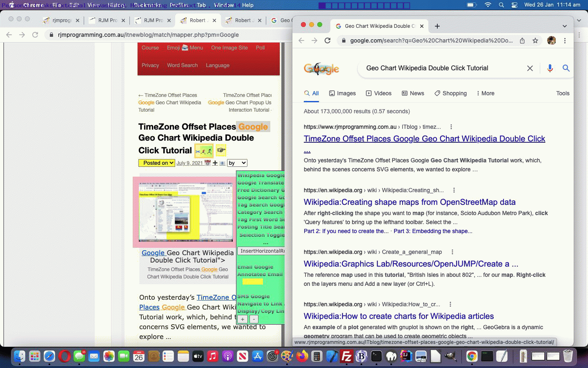This screenshot has height=368, width=588.
Task: Reload the rjmprogramming page in the back window
Action: click(x=35, y=35)
